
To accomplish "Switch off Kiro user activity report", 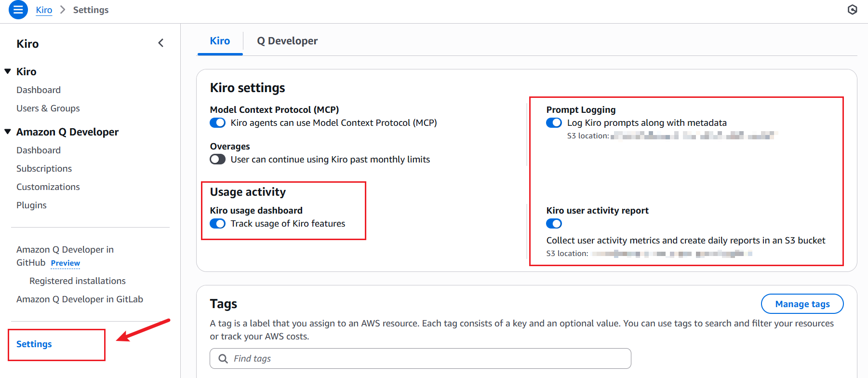I will [x=554, y=224].
